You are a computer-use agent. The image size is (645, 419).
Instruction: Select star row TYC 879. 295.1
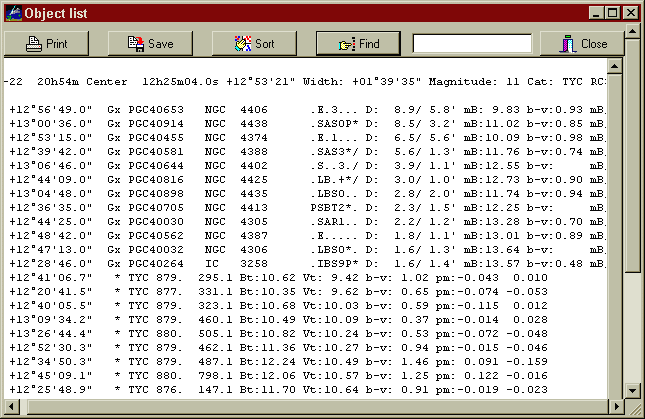[x=306, y=278]
